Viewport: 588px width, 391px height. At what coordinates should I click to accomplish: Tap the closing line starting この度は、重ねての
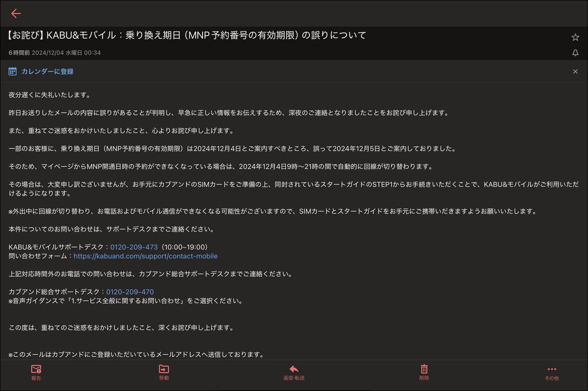click(x=121, y=328)
